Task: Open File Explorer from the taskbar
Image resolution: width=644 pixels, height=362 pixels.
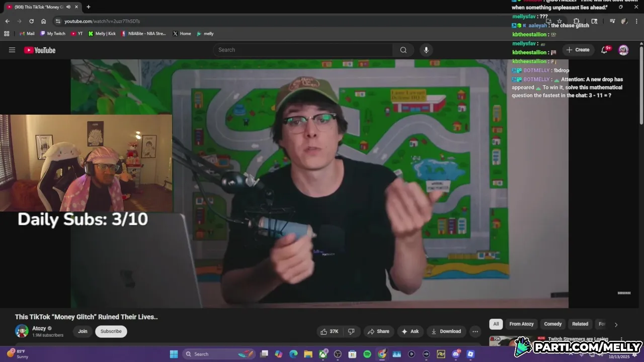Action: pos(308,354)
